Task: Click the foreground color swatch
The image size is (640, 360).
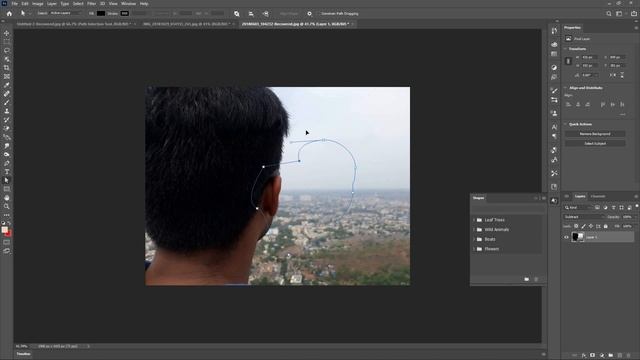Action: pyautogui.click(x=5, y=230)
